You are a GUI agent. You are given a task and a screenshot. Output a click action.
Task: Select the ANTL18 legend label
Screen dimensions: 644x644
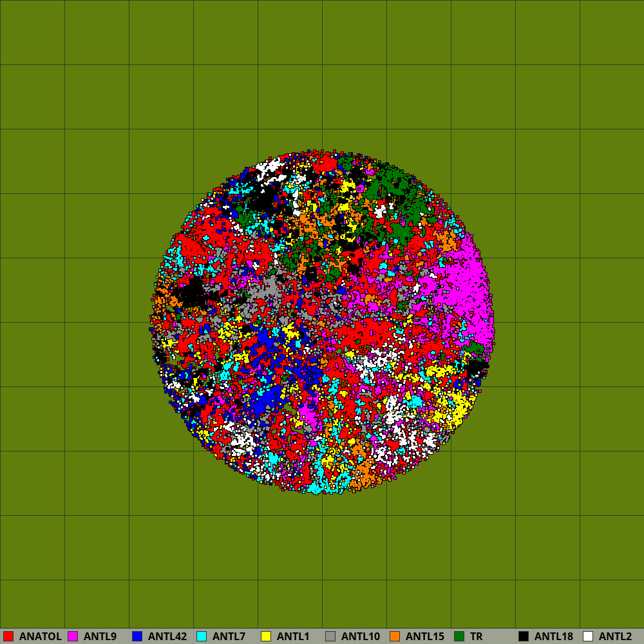pyautogui.click(x=554, y=637)
